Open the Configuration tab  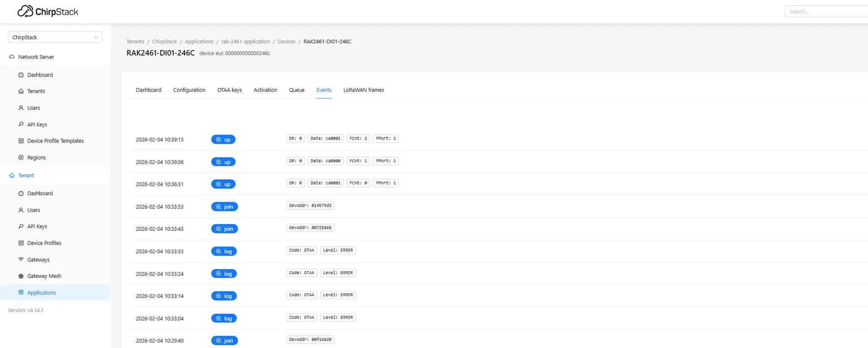click(x=189, y=90)
